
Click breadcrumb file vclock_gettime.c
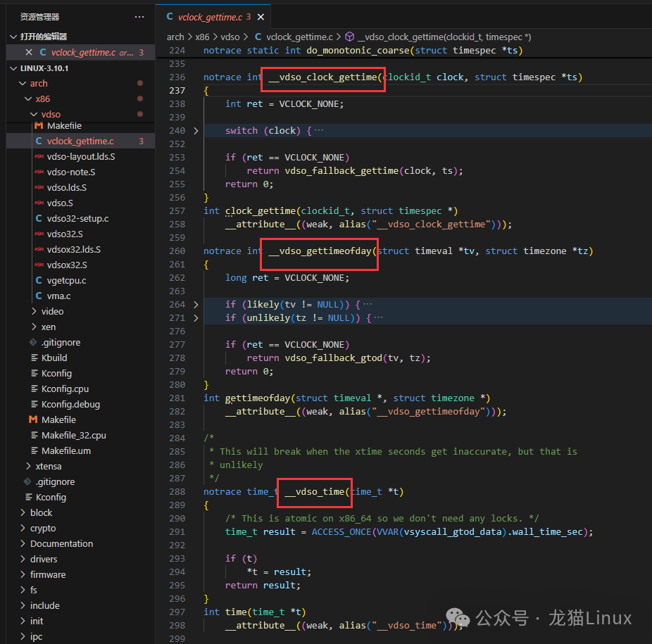pyautogui.click(x=294, y=37)
